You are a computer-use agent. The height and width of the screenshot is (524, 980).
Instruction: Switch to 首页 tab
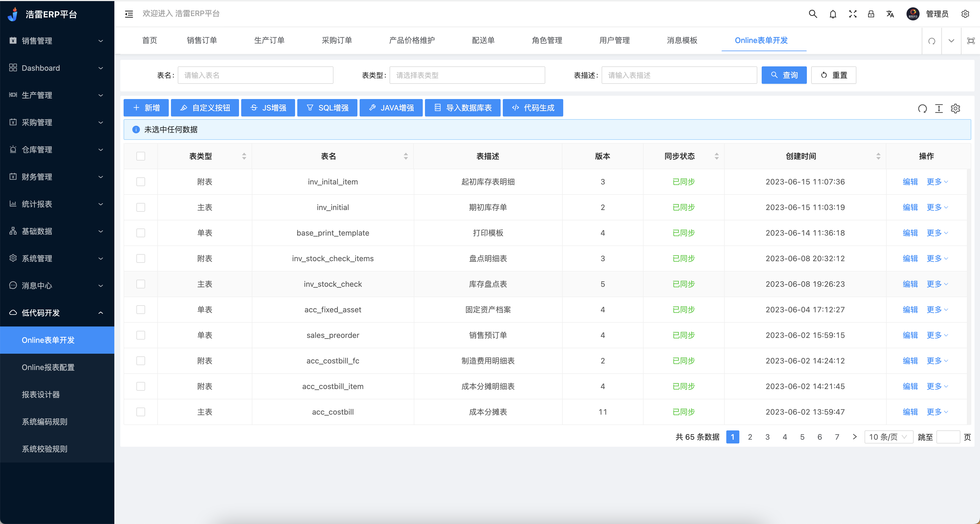pyautogui.click(x=149, y=40)
